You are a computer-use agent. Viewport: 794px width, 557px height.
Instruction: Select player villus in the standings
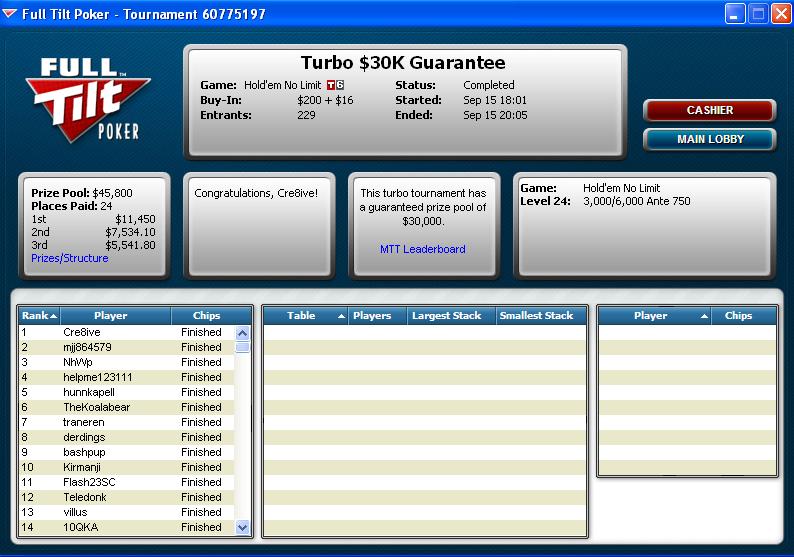(127, 512)
